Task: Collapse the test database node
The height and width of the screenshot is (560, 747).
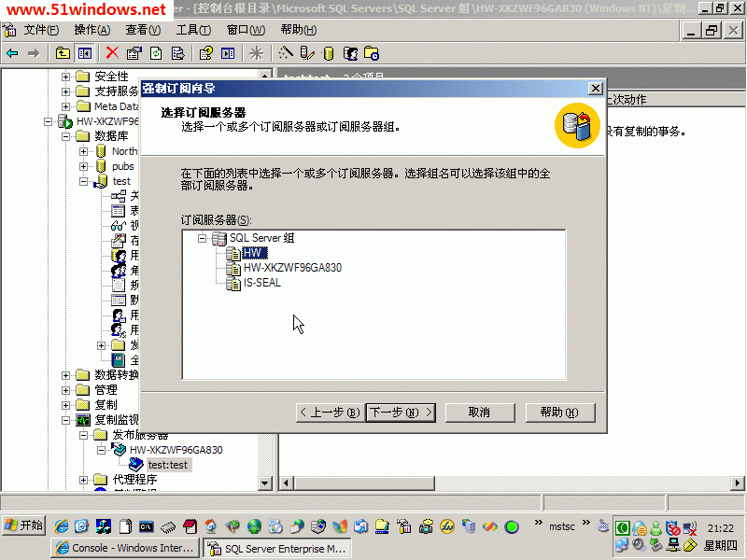Action: click(83, 181)
